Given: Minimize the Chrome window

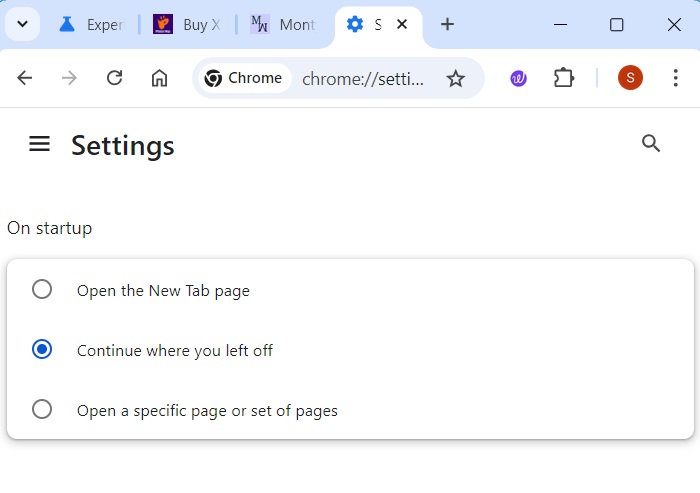Looking at the screenshot, I should [560, 25].
